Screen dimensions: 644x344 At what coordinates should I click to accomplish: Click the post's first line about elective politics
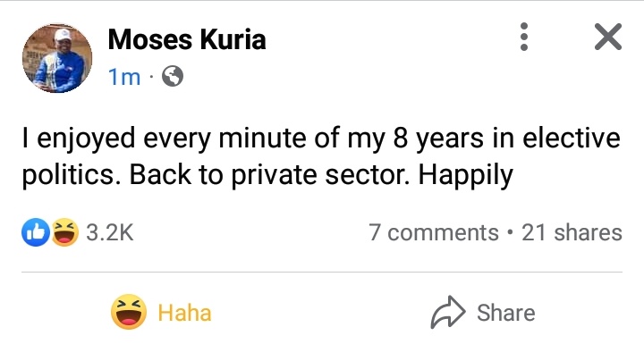321,138
